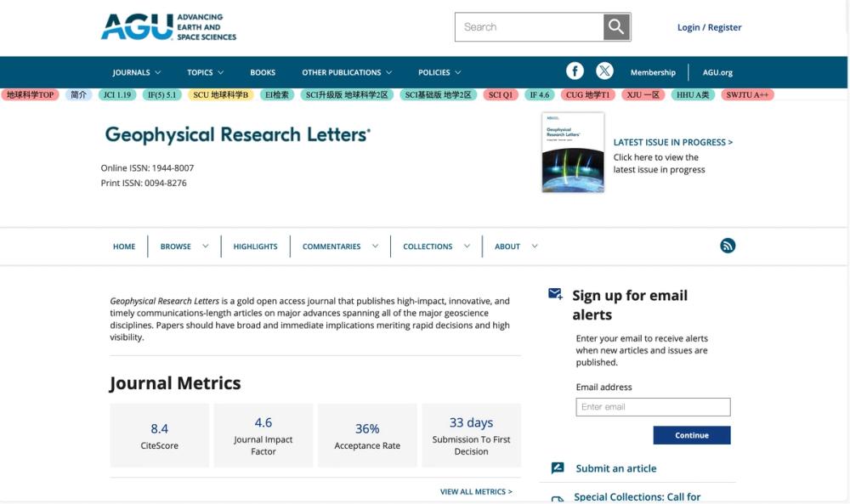Open LATEST ISSUE IN PROGRESS link
Screen dimensions: 850x504
672,142
